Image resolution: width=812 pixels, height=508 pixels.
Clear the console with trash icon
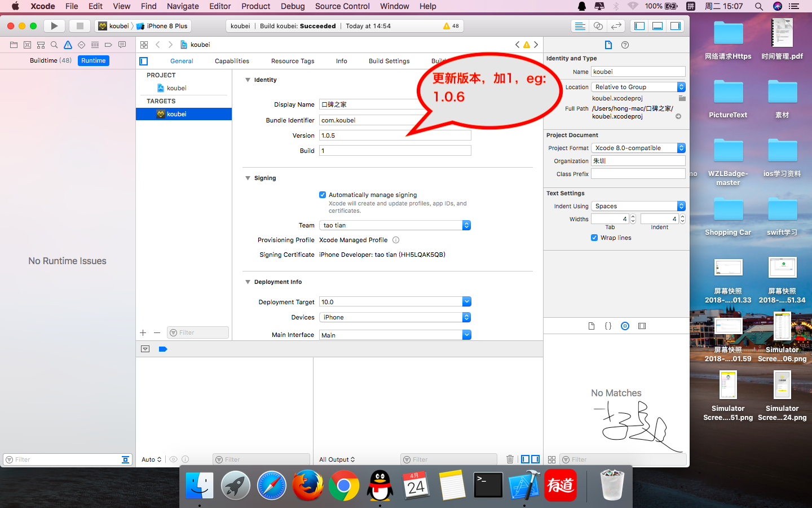pyautogui.click(x=510, y=459)
